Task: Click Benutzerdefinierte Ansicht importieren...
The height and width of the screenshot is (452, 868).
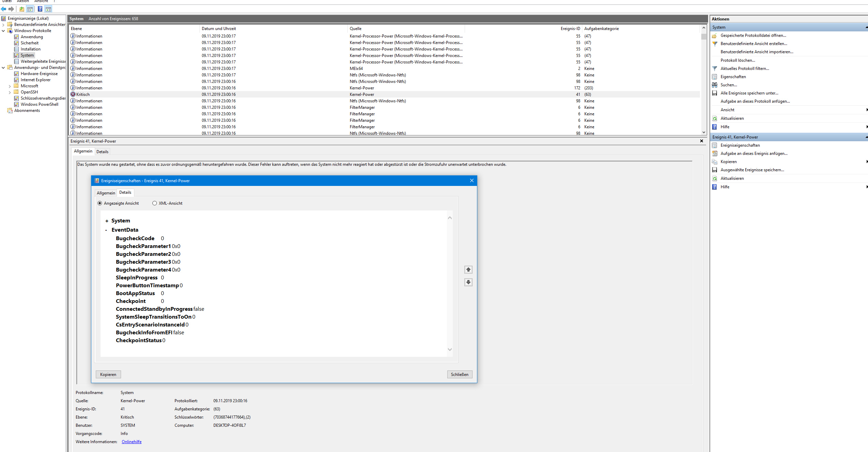Action: (757, 52)
